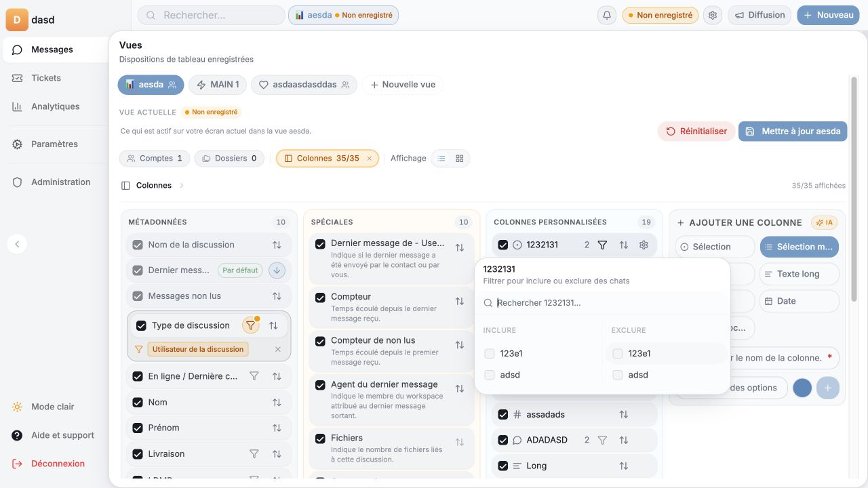Click filter icon on 1232131 column
Viewport: 868px width, 488px height.
pyautogui.click(x=602, y=245)
